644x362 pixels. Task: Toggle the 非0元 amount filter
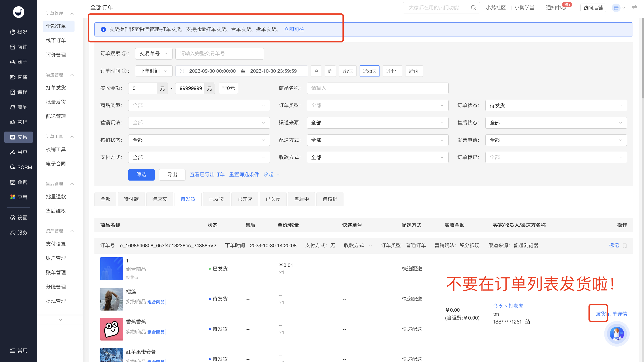[228, 88]
